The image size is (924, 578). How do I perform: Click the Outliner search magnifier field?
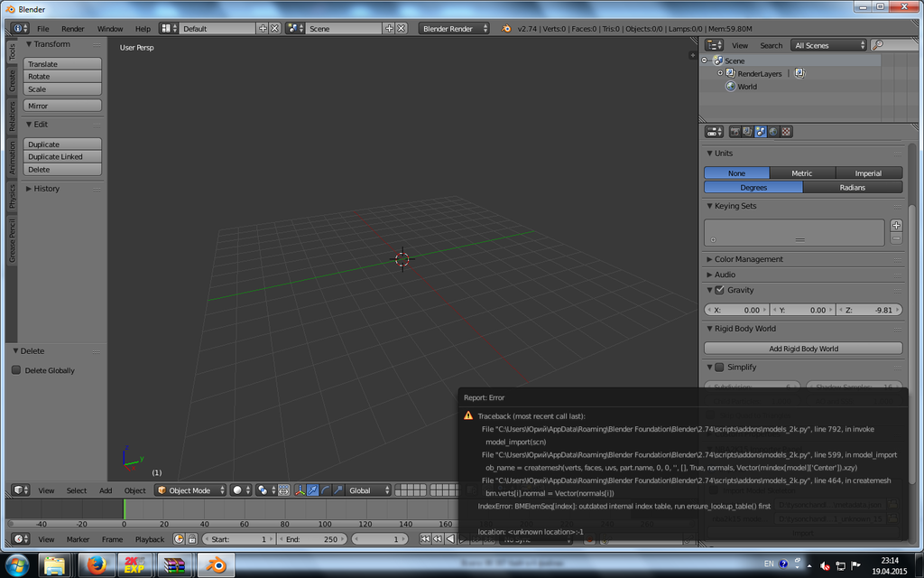[892, 45]
